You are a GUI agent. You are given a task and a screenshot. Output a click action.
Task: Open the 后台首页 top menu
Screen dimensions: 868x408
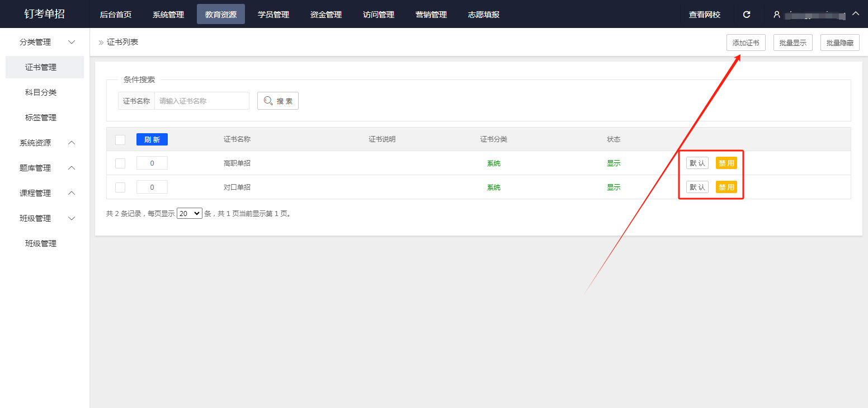[x=116, y=15]
